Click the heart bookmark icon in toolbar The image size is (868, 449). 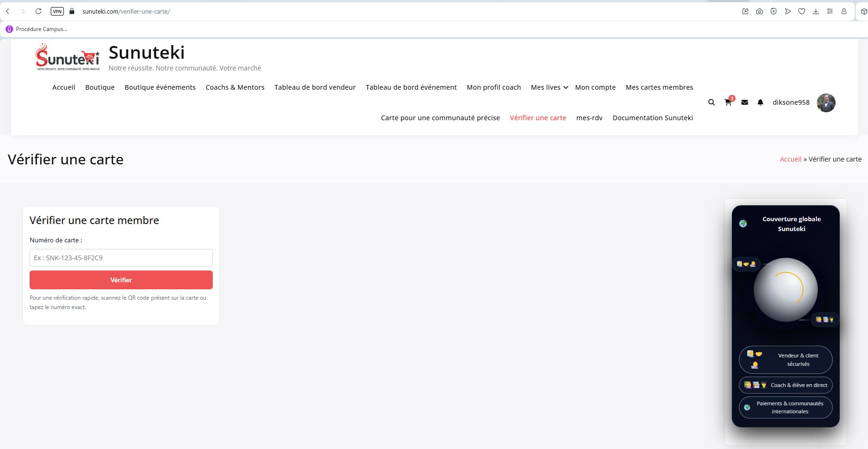pyautogui.click(x=802, y=11)
